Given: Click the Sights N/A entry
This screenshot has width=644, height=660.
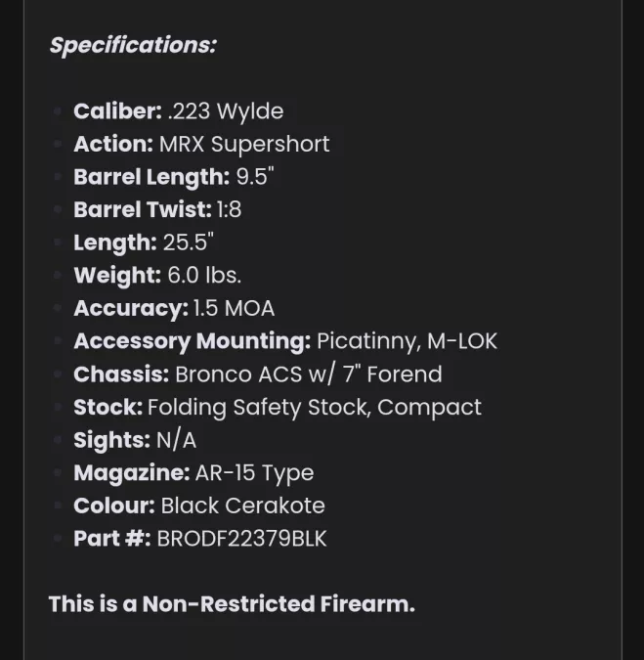Looking at the screenshot, I should point(135,440).
